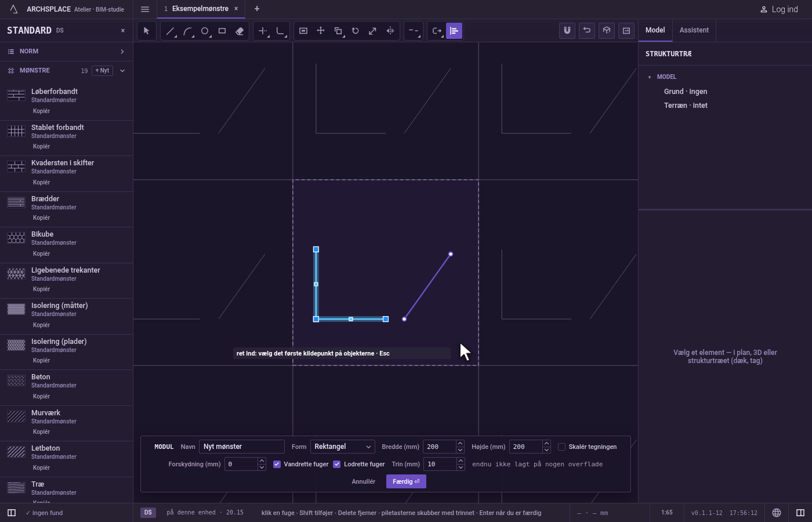Click Annullér to cancel module

pos(364,481)
